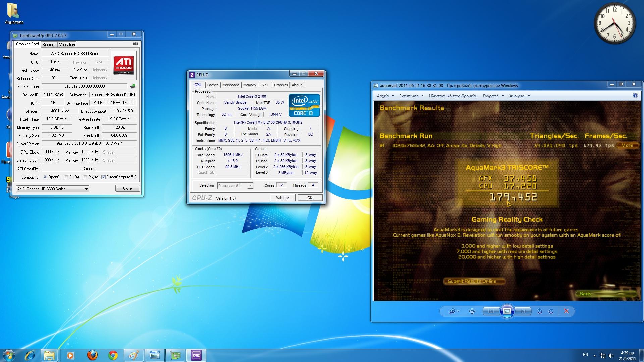Click the Validate button in CPU-Z
Screen dimensions: 644x362
(x=282, y=198)
